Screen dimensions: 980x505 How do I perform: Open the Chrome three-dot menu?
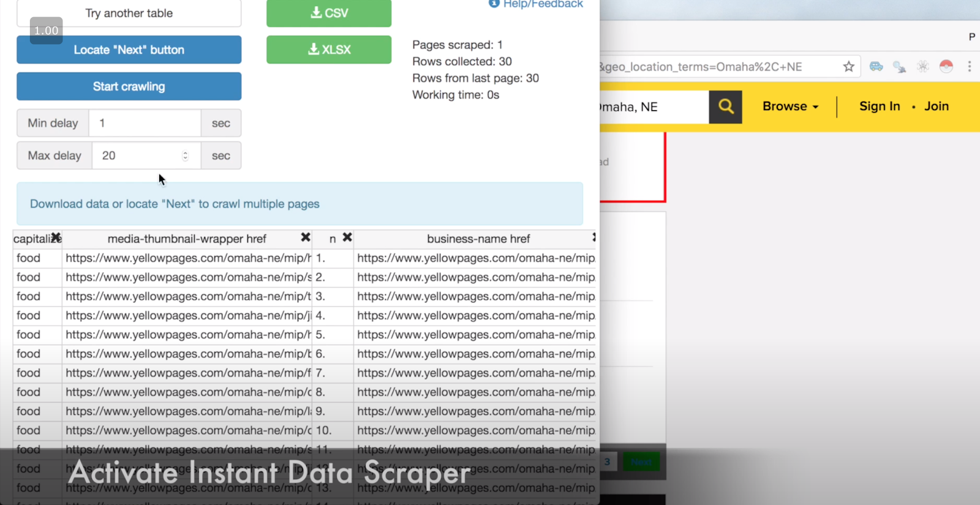click(970, 67)
